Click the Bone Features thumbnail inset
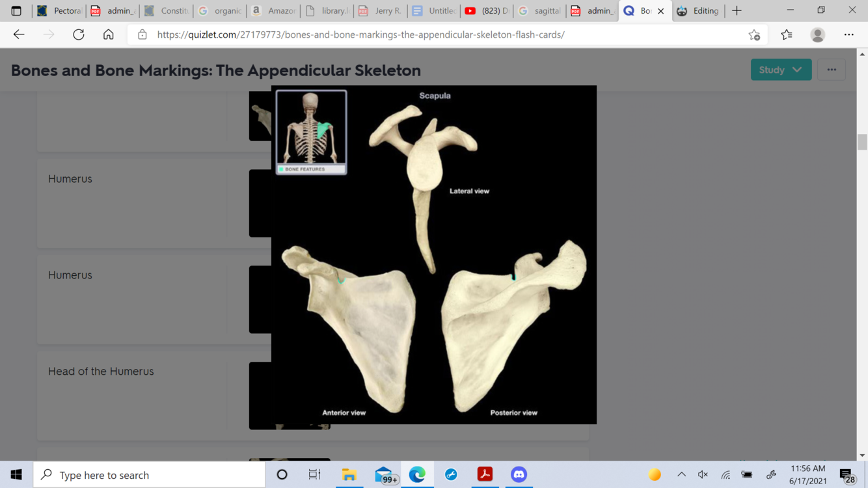The image size is (868, 488). click(311, 133)
